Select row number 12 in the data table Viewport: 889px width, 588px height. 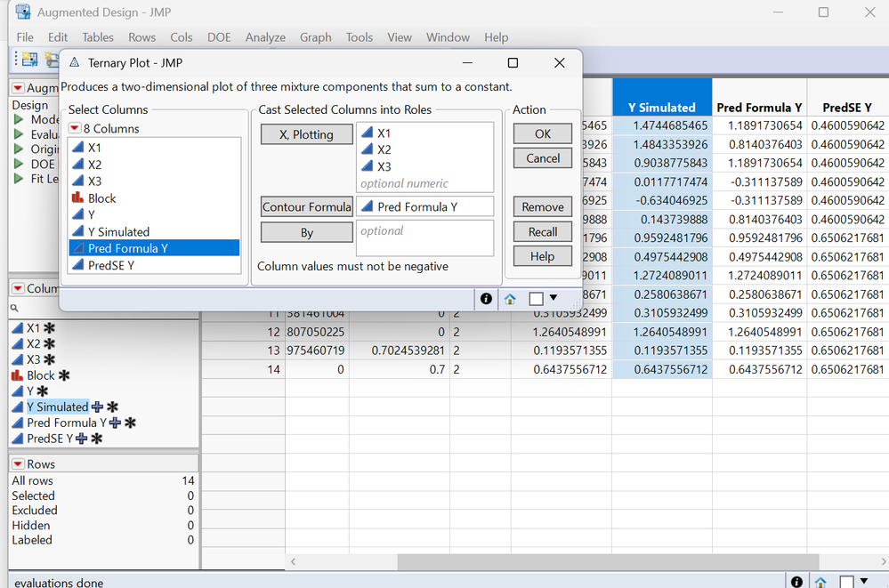point(274,332)
